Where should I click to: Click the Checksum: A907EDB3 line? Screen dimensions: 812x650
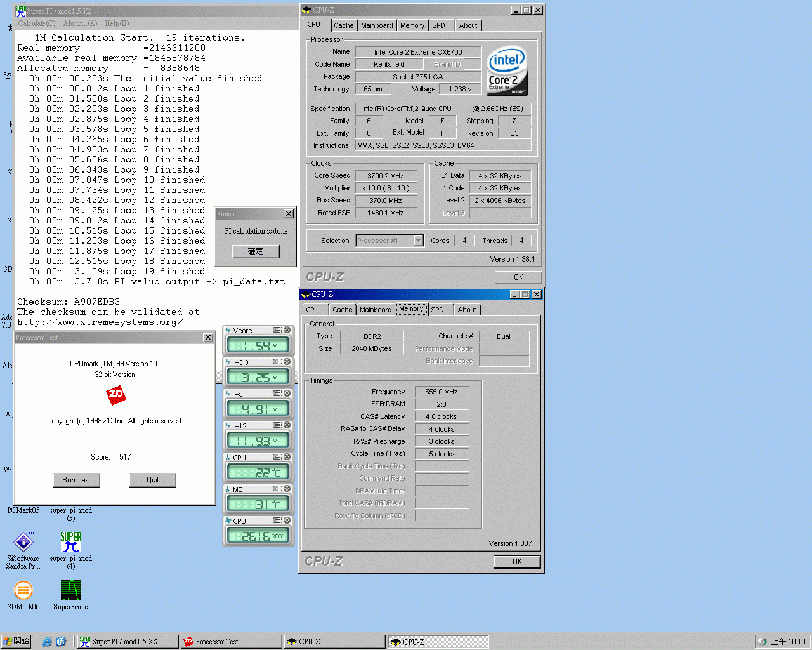pos(69,302)
